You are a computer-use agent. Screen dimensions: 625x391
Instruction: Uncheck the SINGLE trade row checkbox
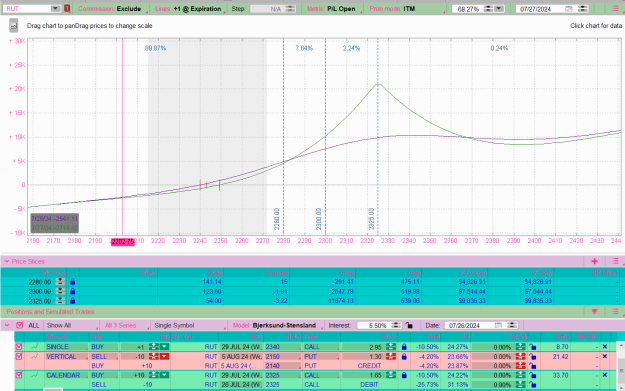tap(19, 347)
